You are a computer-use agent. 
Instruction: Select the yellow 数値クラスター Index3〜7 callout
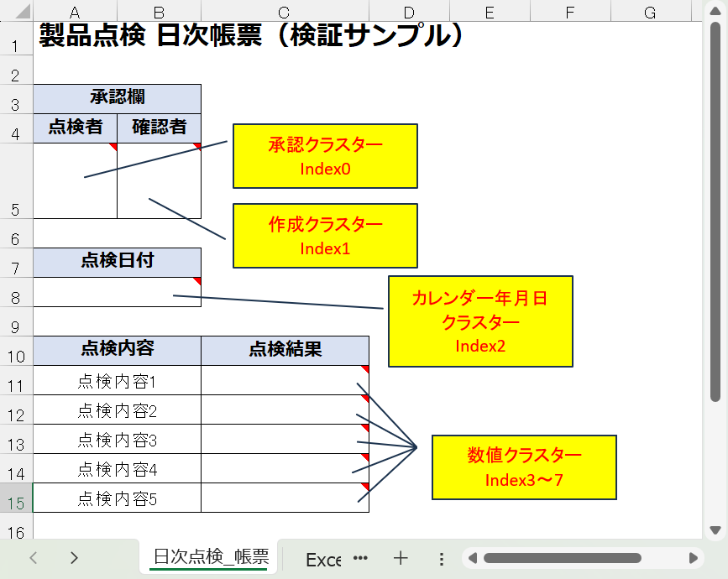tap(524, 467)
